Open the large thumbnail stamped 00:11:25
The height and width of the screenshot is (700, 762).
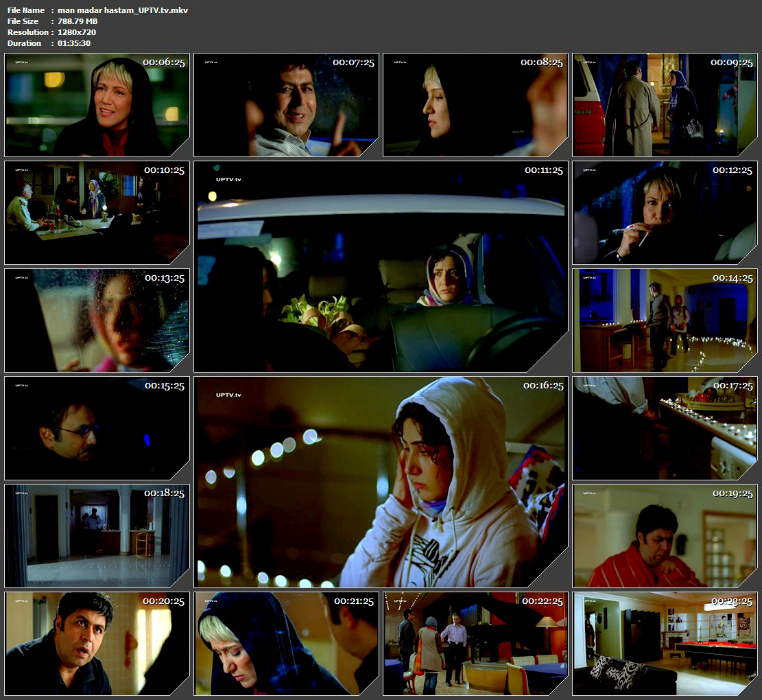click(x=381, y=266)
